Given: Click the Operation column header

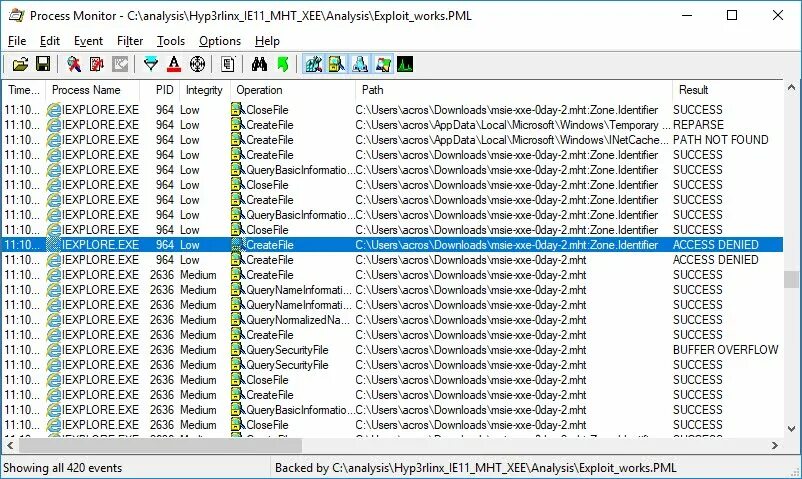Looking at the screenshot, I should tap(293, 90).
